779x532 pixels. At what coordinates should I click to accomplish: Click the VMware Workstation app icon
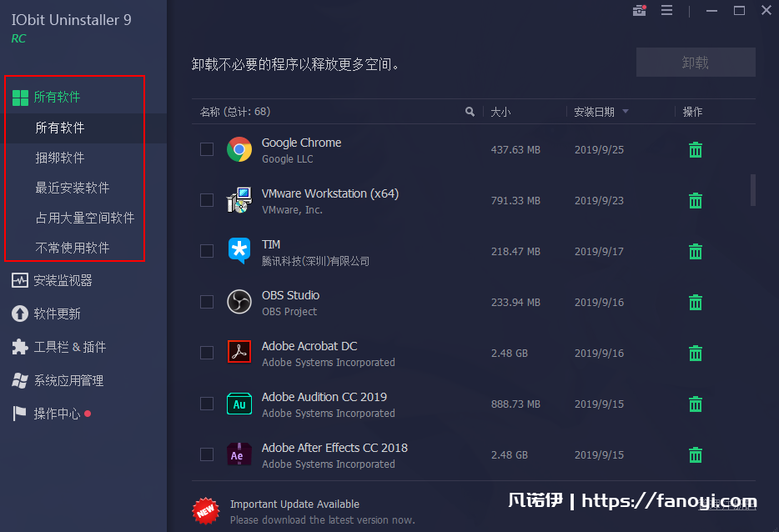coord(239,200)
